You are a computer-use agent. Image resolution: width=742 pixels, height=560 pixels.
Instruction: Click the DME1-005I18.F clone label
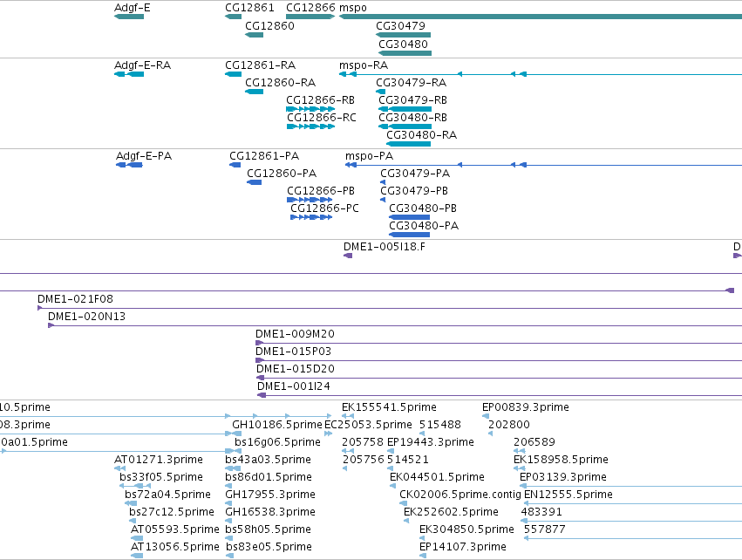click(x=385, y=247)
